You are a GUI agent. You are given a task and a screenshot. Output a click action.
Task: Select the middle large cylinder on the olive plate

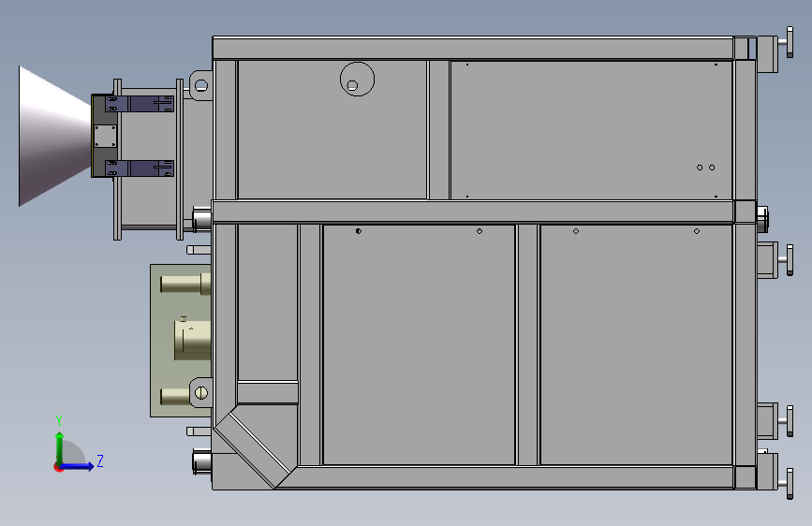tap(192, 340)
